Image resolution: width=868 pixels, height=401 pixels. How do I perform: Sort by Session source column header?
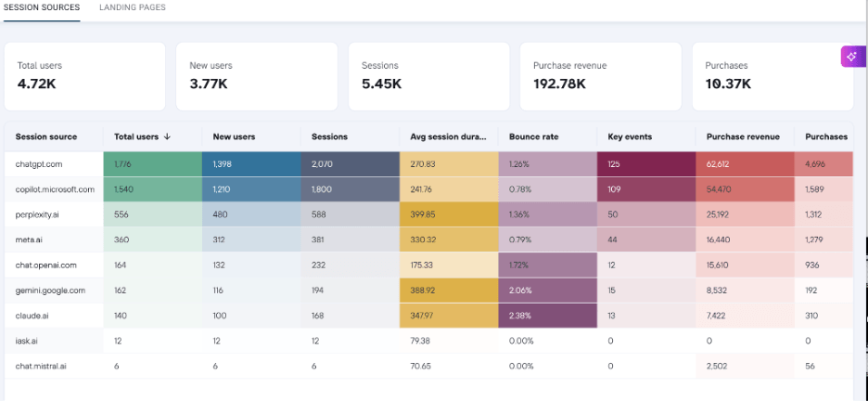click(46, 136)
